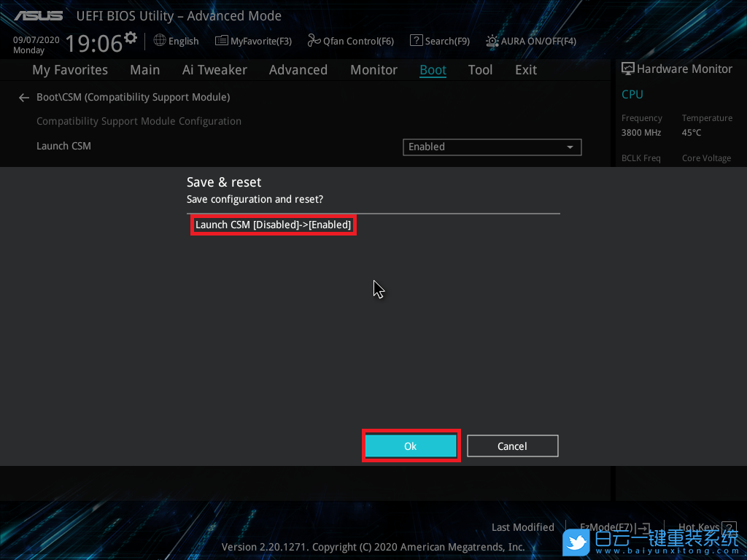Click the globe language icon

click(x=160, y=41)
